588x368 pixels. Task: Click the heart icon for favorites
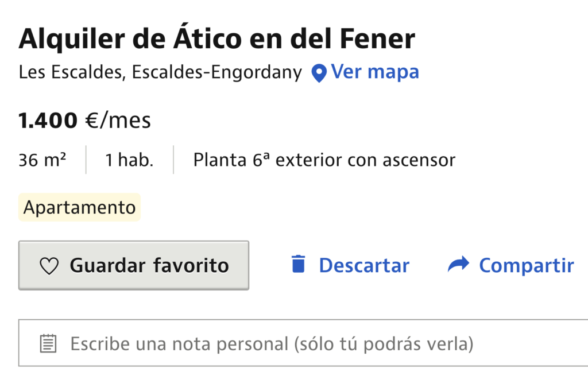tap(49, 266)
